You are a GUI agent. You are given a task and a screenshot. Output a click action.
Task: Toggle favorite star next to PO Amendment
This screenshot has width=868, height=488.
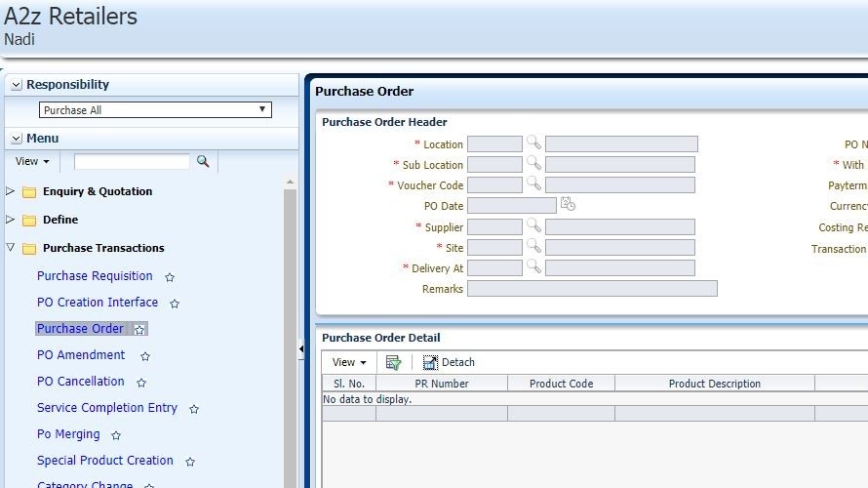[x=145, y=356]
